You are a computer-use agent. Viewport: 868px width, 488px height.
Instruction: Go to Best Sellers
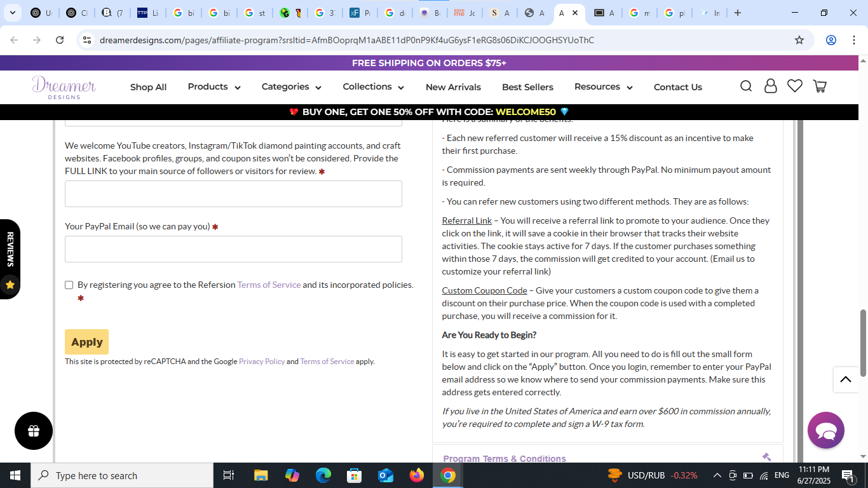click(x=527, y=87)
